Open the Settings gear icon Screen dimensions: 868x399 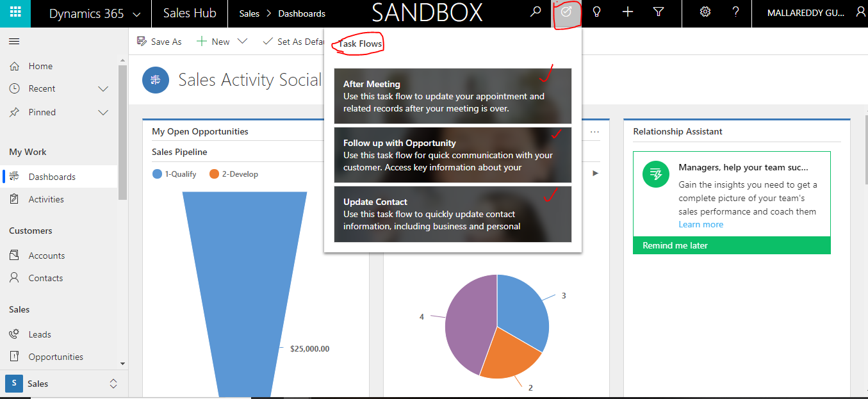point(705,12)
